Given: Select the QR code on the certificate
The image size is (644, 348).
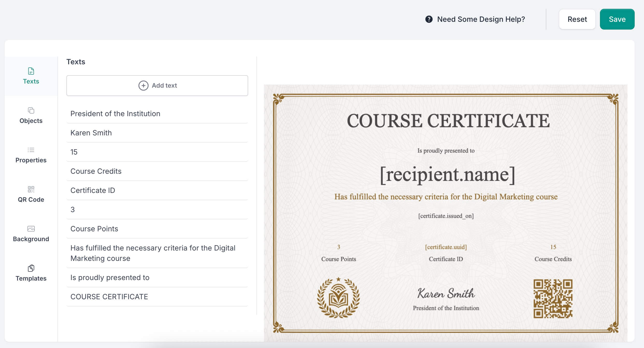Looking at the screenshot, I should (553, 298).
